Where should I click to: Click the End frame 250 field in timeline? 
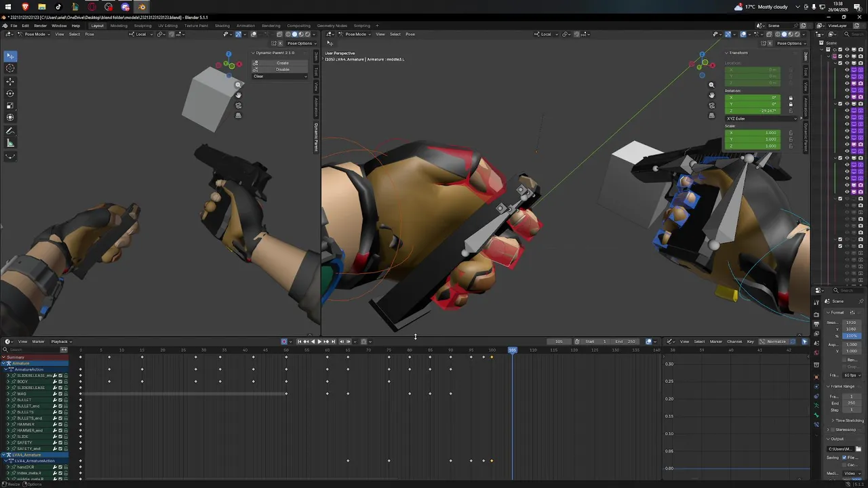pyautogui.click(x=625, y=342)
